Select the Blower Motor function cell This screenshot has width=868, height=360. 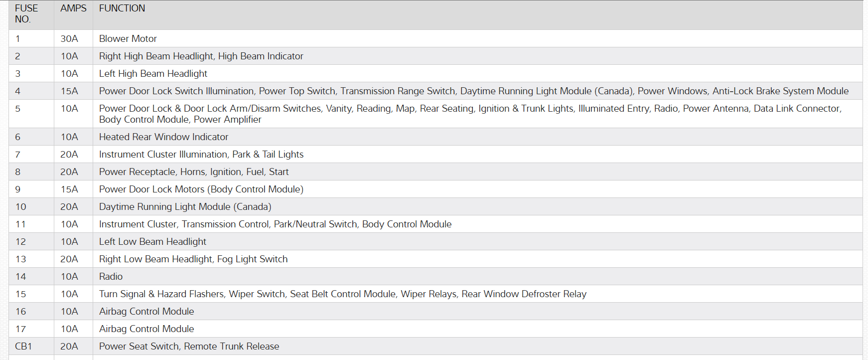pyautogui.click(x=128, y=39)
